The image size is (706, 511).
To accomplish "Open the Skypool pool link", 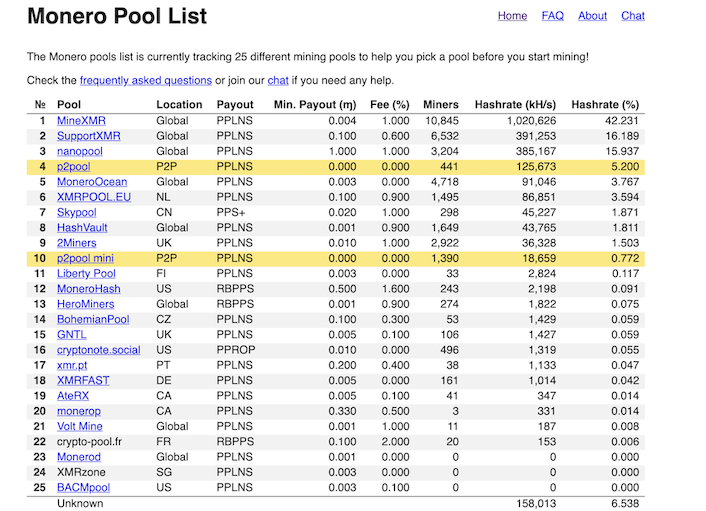I will (77, 213).
